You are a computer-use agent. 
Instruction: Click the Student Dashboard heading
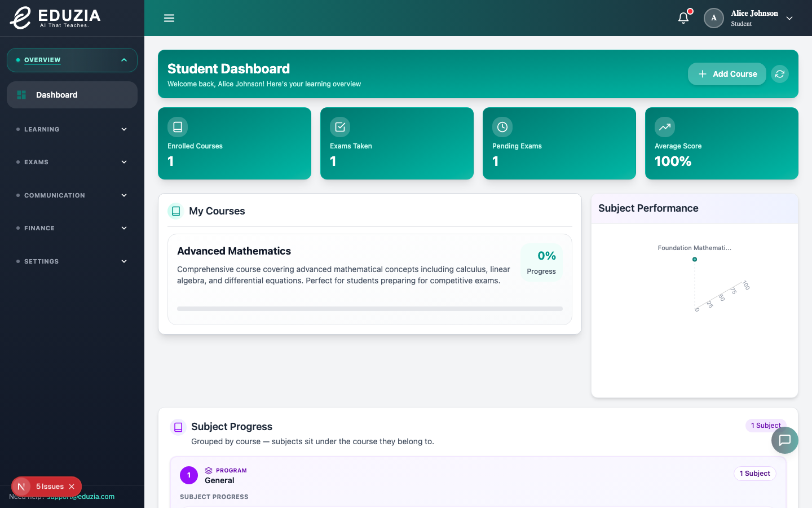click(228, 69)
